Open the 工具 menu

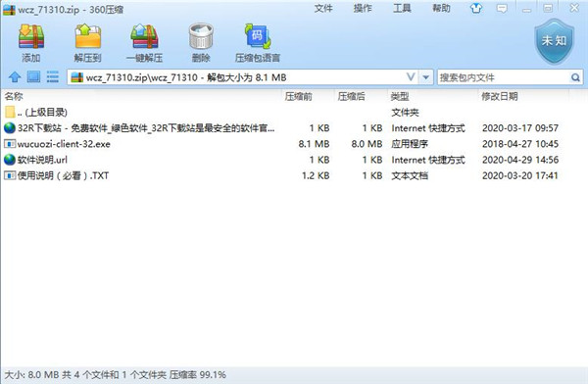tap(402, 8)
